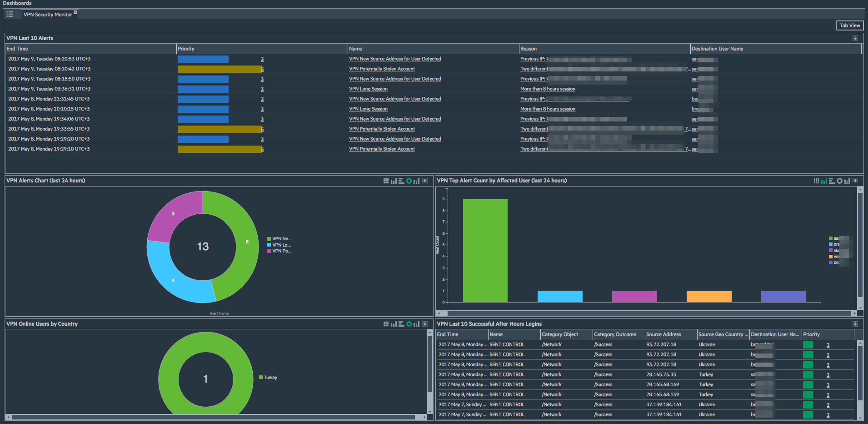Switch VPN Alerts Chart to bar chart

tap(394, 181)
